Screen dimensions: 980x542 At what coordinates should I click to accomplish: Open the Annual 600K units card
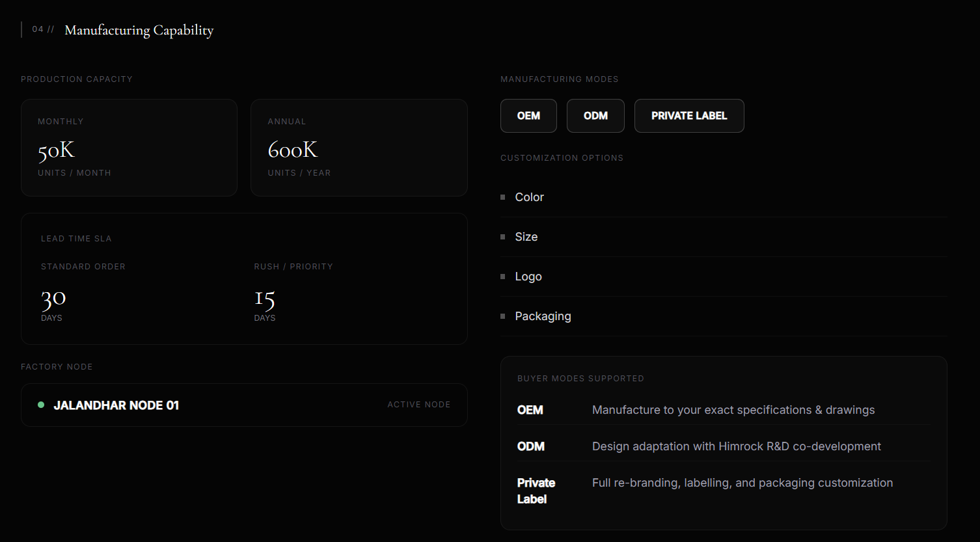tap(359, 148)
